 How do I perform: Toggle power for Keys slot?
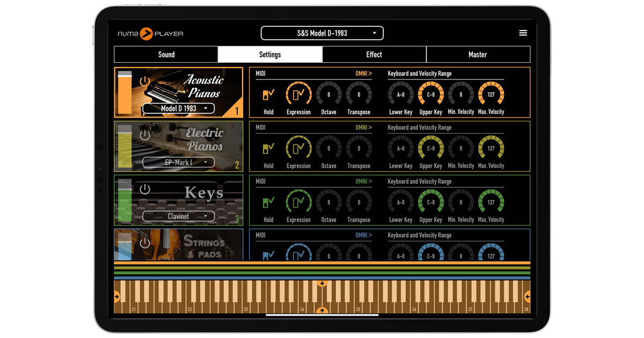pos(144,189)
